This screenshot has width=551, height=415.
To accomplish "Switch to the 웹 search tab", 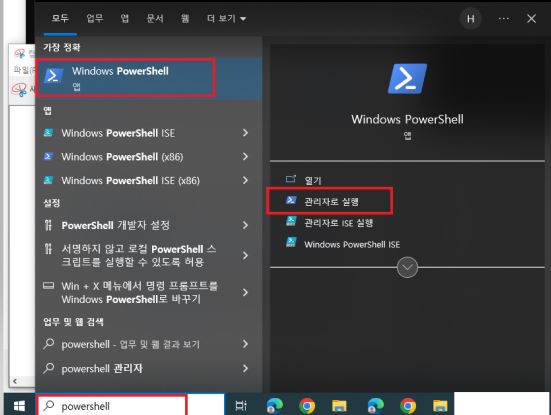I will tap(185, 18).
